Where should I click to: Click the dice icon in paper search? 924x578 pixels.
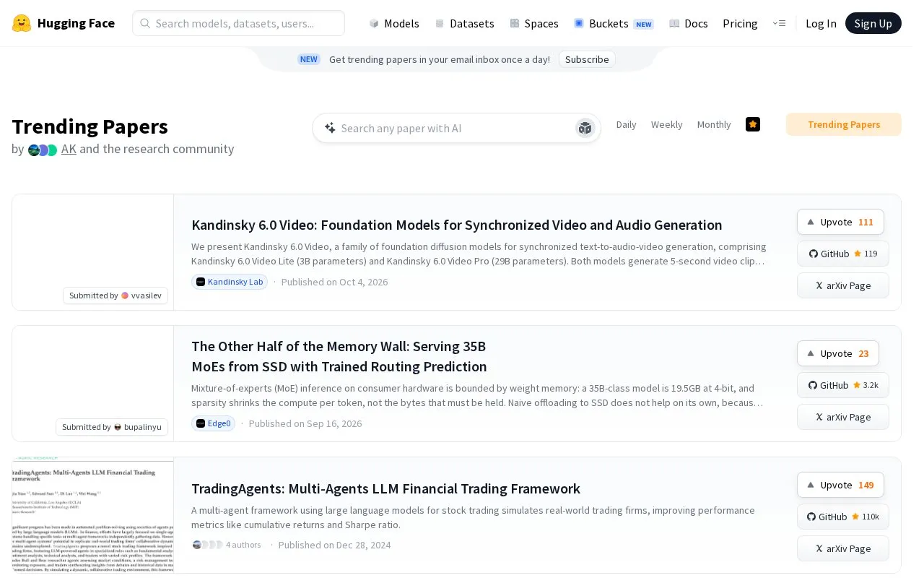pos(585,128)
